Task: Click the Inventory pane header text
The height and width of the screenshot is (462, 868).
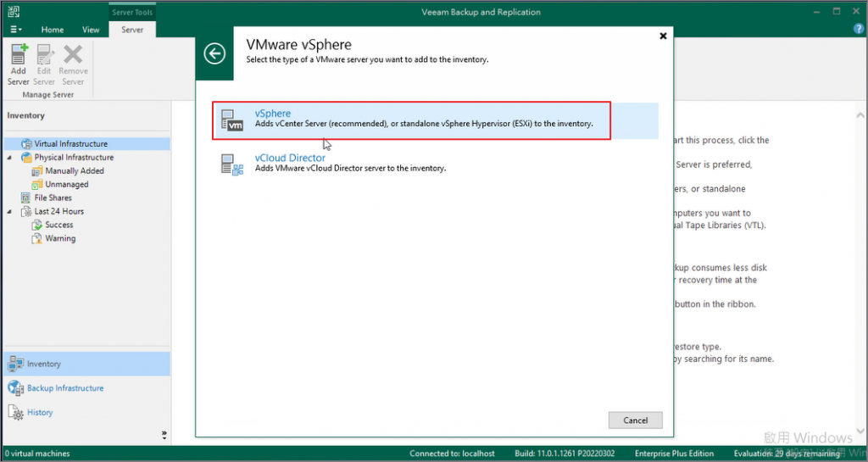Action: (25, 115)
